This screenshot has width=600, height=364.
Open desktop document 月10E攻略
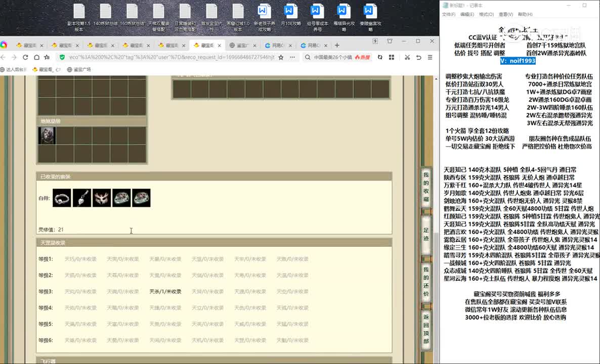click(290, 15)
